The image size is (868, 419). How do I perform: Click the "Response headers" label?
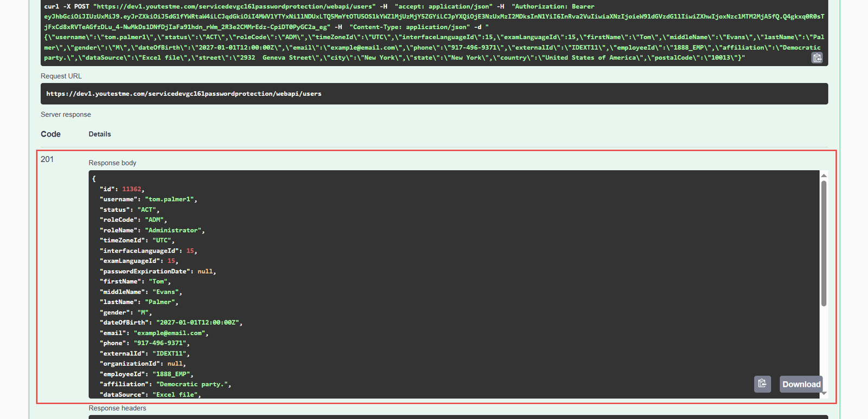[x=117, y=408]
